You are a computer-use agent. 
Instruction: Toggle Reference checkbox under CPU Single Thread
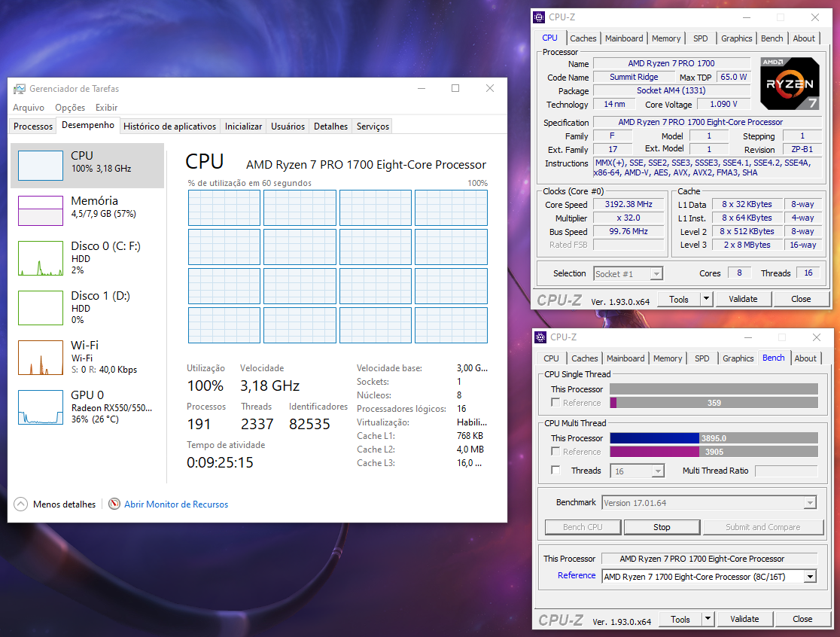click(555, 402)
